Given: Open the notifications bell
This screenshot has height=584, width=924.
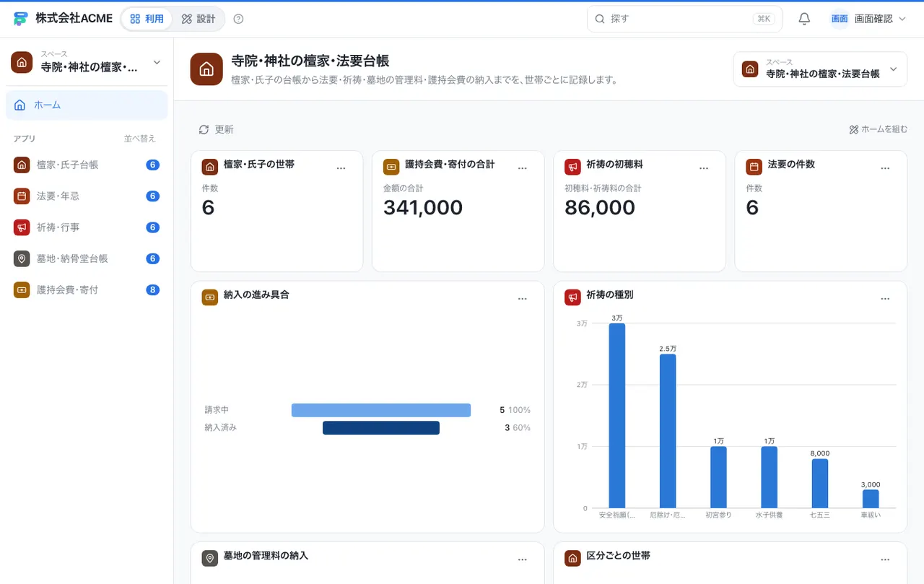Looking at the screenshot, I should pyautogui.click(x=804, y=19).
